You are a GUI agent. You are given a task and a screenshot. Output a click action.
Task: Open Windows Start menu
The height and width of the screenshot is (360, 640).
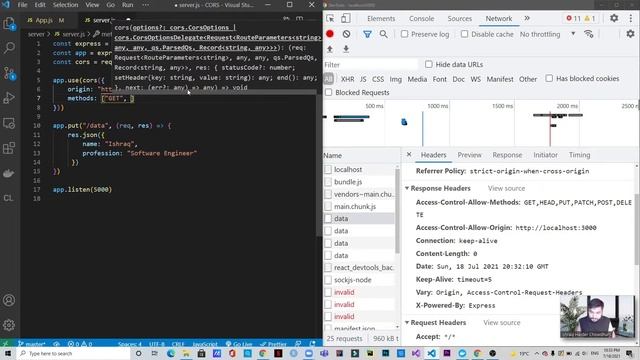pyautogui.click(x=7, y=353)
